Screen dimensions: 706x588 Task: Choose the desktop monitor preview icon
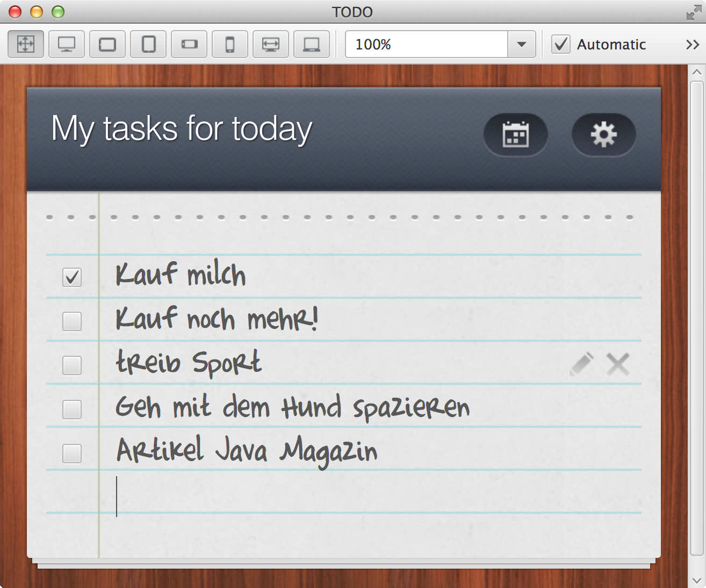pos(67,44)
